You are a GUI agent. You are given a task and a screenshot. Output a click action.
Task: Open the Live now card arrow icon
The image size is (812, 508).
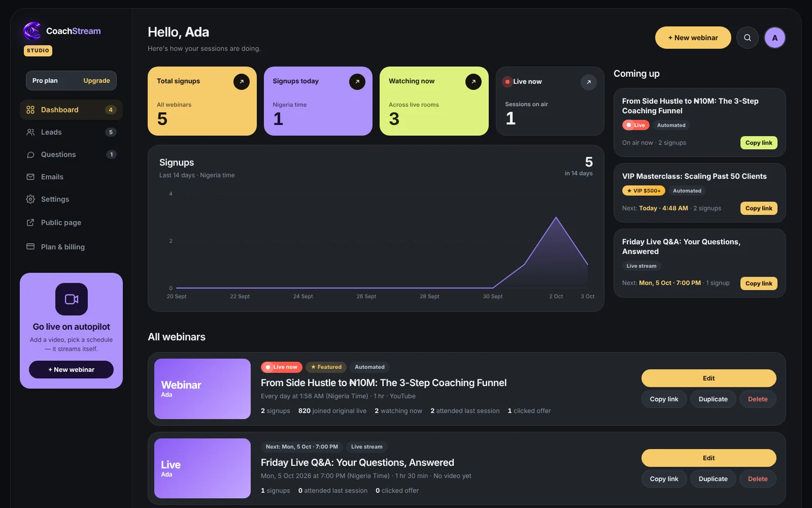point(589,82)
